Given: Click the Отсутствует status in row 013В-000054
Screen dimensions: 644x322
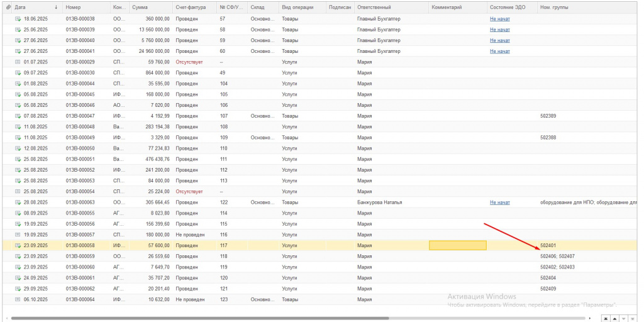Looking at the screenshot, I should pos(189,191).
